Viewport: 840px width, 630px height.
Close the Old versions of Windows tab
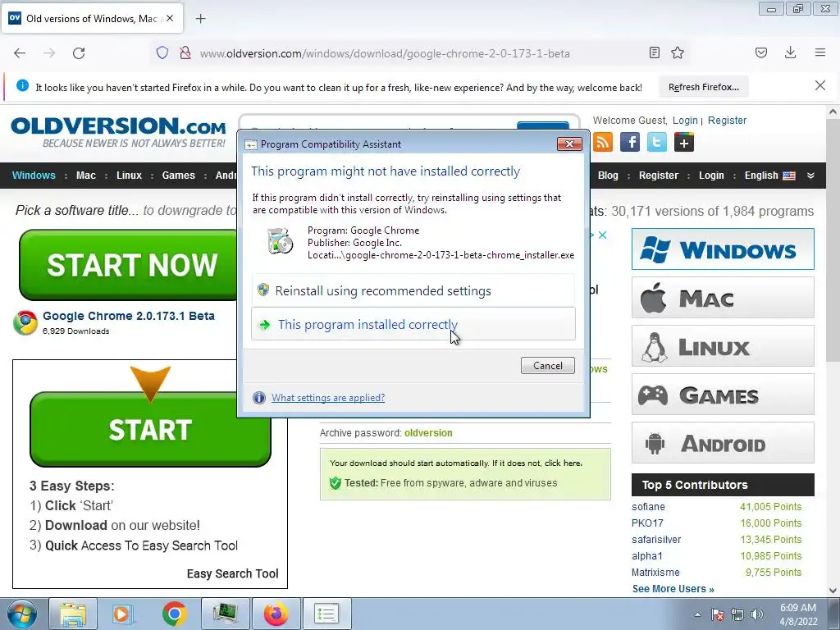tap(170, 18)
